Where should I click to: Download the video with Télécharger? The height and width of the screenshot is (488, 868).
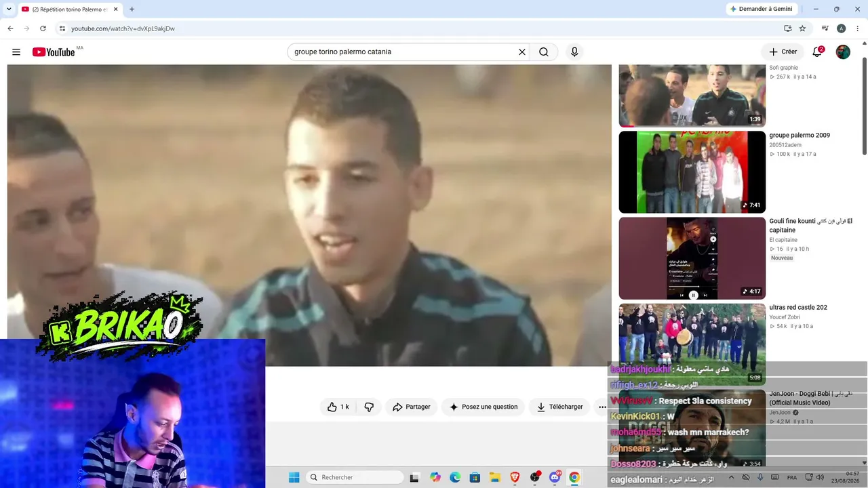click(x=559, y=407)
